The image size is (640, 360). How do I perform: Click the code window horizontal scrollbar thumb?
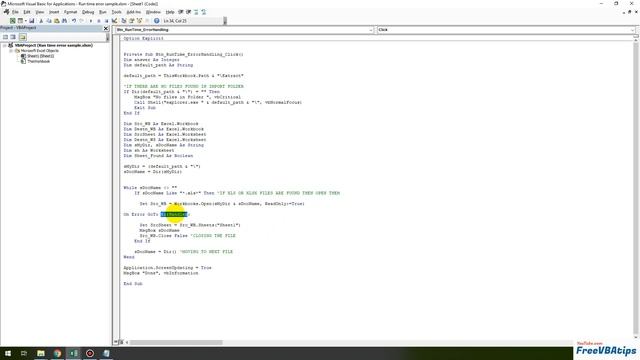click(x=176, y=342)
